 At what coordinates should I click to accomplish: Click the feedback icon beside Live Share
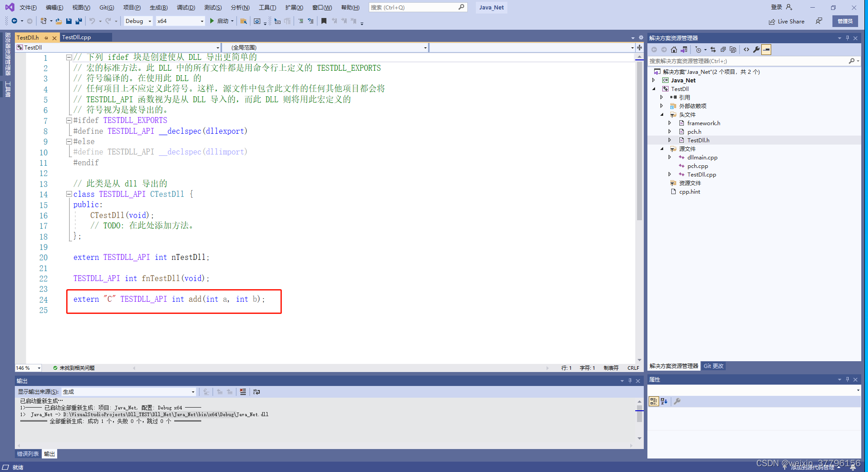pyautogui.click(x=819, y=21)
